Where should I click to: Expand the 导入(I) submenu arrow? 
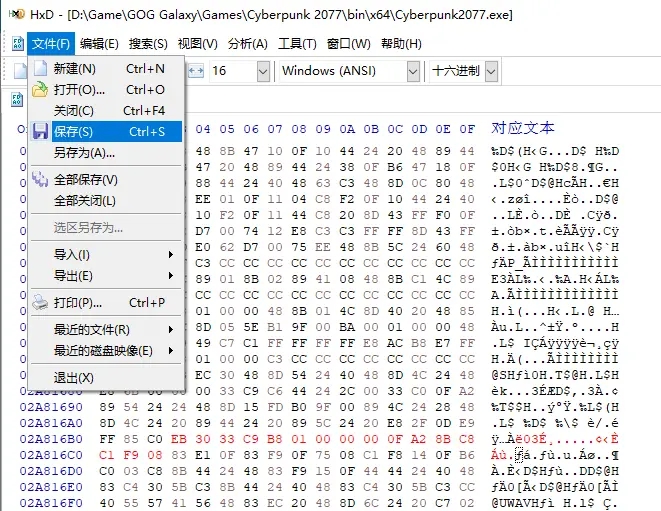point(171,254)
